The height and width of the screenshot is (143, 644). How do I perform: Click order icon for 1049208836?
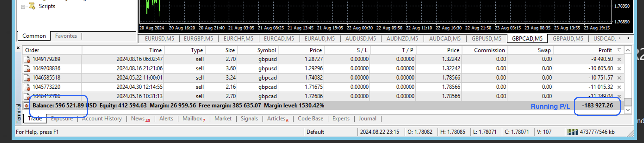pos(27,69)
